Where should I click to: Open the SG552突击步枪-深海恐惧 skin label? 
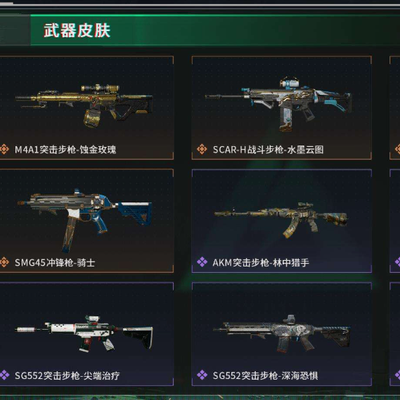point(265,376)
